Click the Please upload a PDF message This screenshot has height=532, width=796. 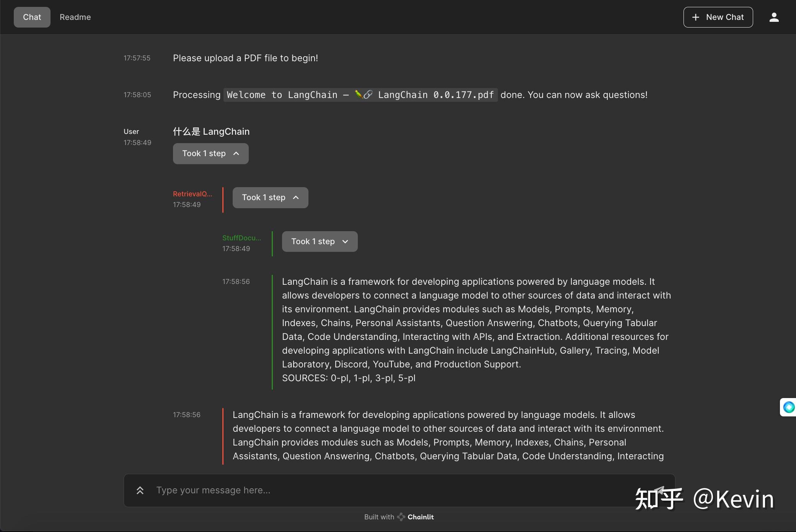[245, 58]
